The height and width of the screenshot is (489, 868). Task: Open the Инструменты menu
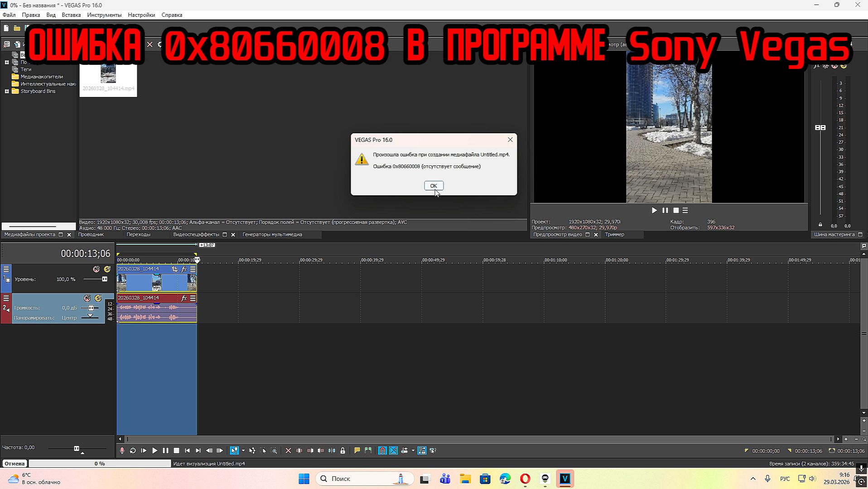tap(104, 15)
